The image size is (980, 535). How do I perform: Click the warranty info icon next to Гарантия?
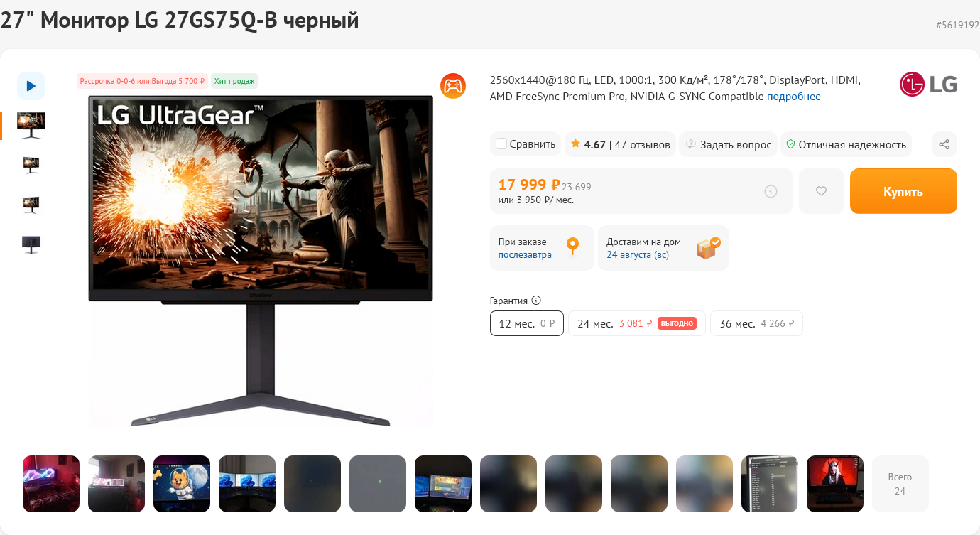(536, 301)
